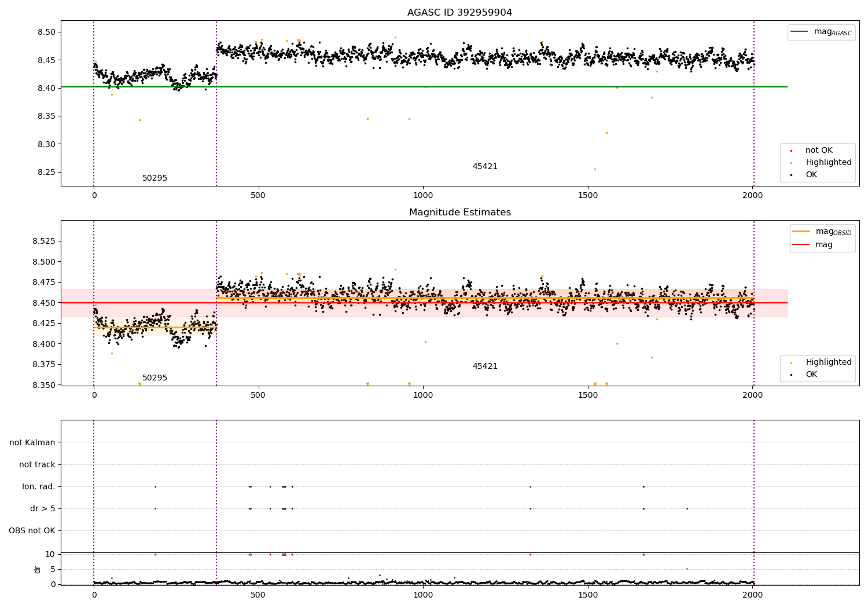Select "OK" in the AGASC ID plot legend
Screen dimensions: 868x608
click(x=803, y=175)
